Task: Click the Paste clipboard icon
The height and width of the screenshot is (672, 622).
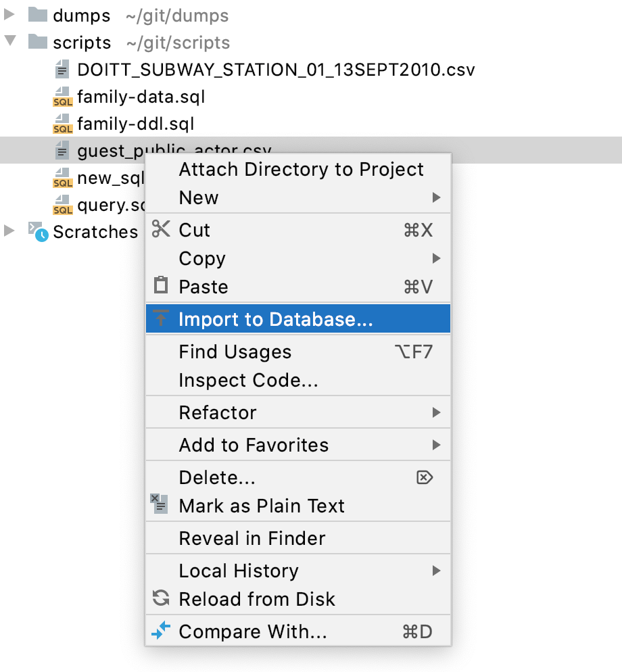Action: click(161, 285)
